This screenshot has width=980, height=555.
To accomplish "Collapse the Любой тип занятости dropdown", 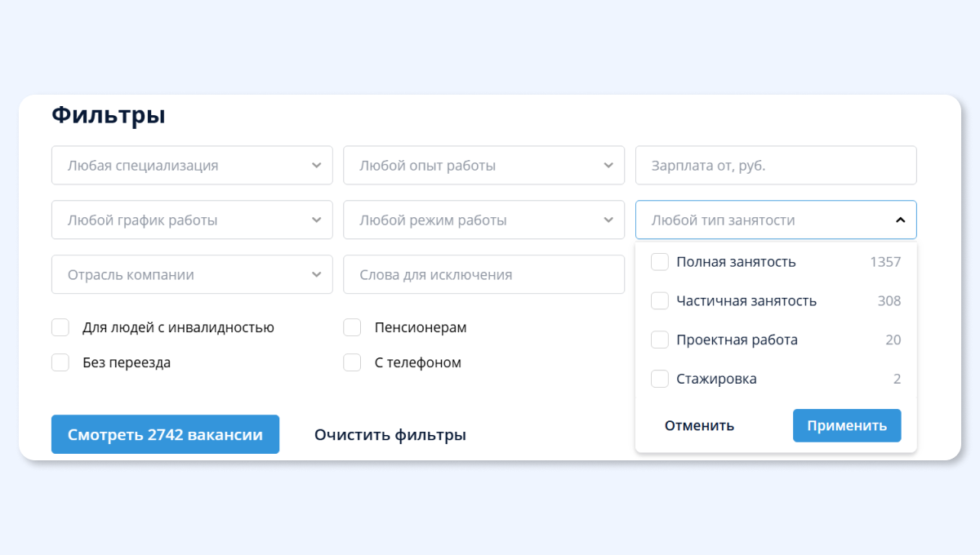I will (899, 220).
